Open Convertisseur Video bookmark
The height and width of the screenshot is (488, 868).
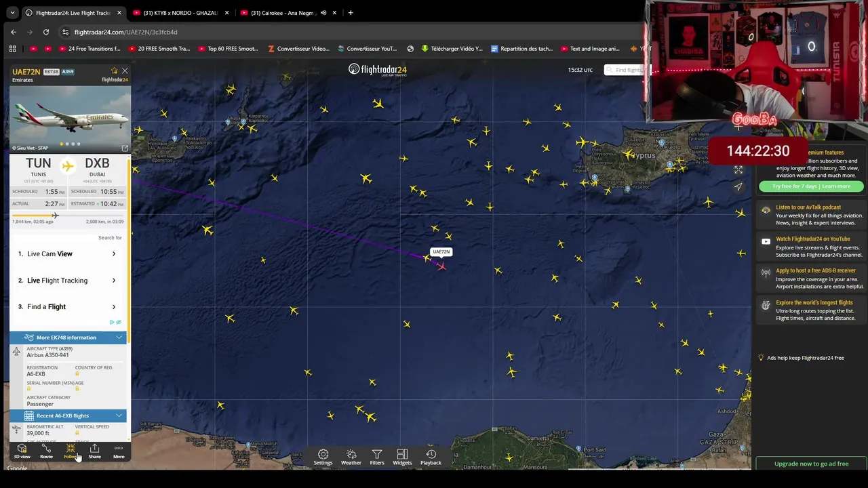click(x=299, y=49)
